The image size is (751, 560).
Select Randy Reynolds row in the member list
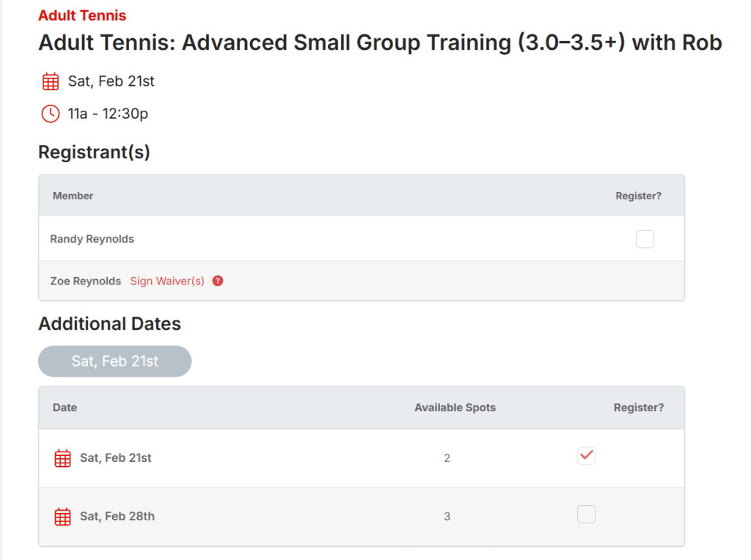[92, 238]
